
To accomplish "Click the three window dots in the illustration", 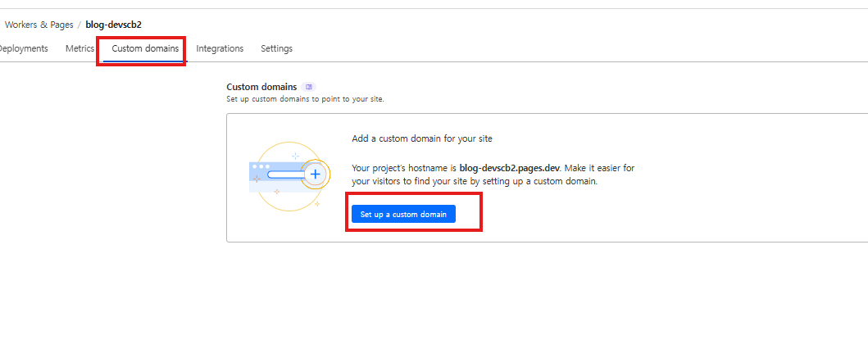I will point(261,166).
